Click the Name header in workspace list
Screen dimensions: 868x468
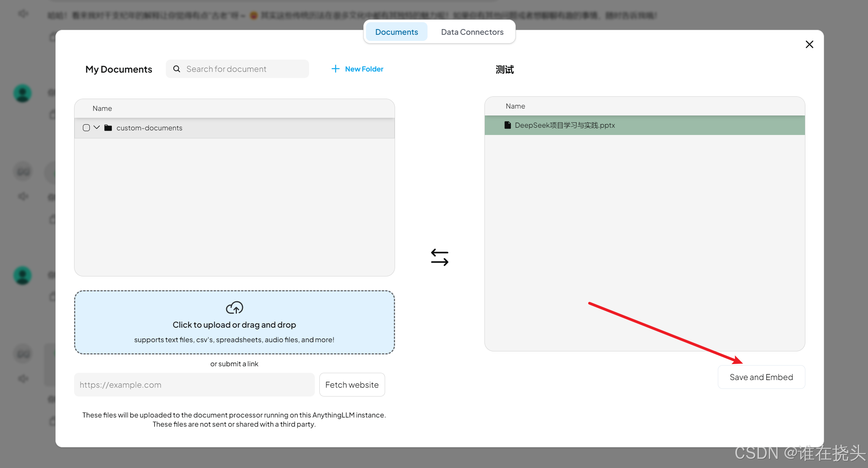[x=515, y=106]
